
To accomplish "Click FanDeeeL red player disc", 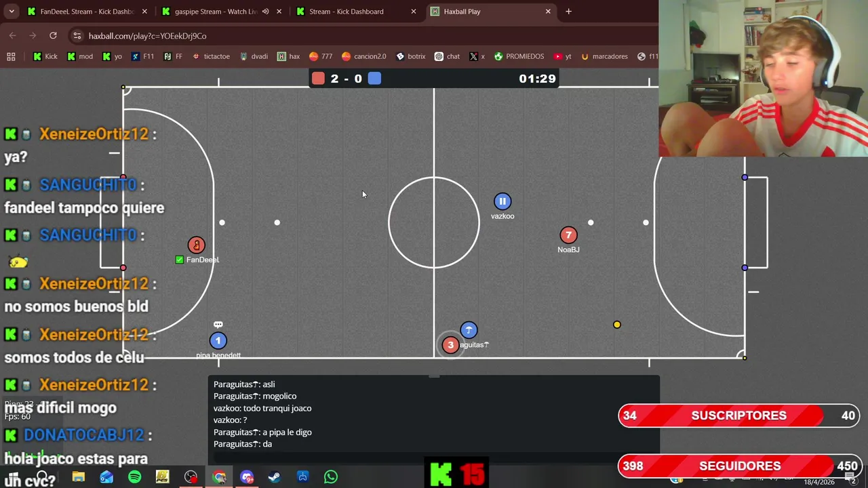I will coord(196,245).
